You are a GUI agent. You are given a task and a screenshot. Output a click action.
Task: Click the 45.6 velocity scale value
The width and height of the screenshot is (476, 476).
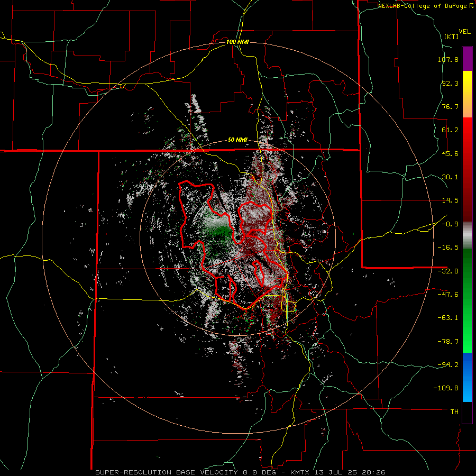450,153
